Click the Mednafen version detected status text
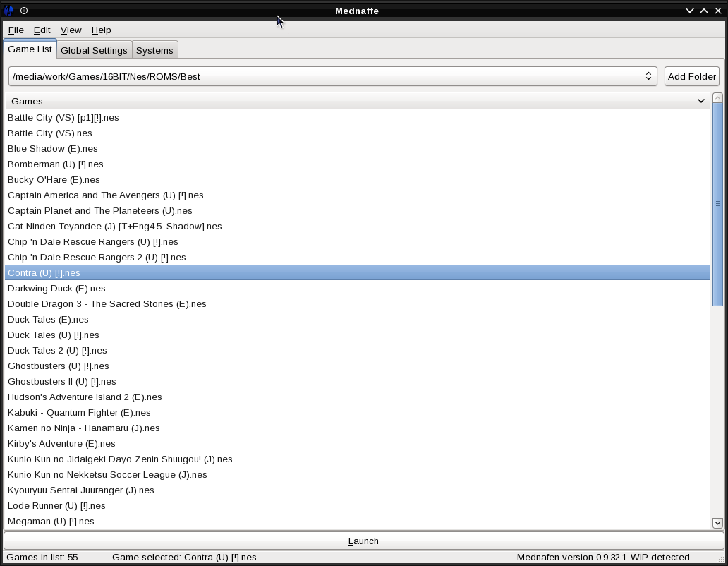The width and height of the screenshot is (728, 566). pyautogui.click(x=607, y=557)
